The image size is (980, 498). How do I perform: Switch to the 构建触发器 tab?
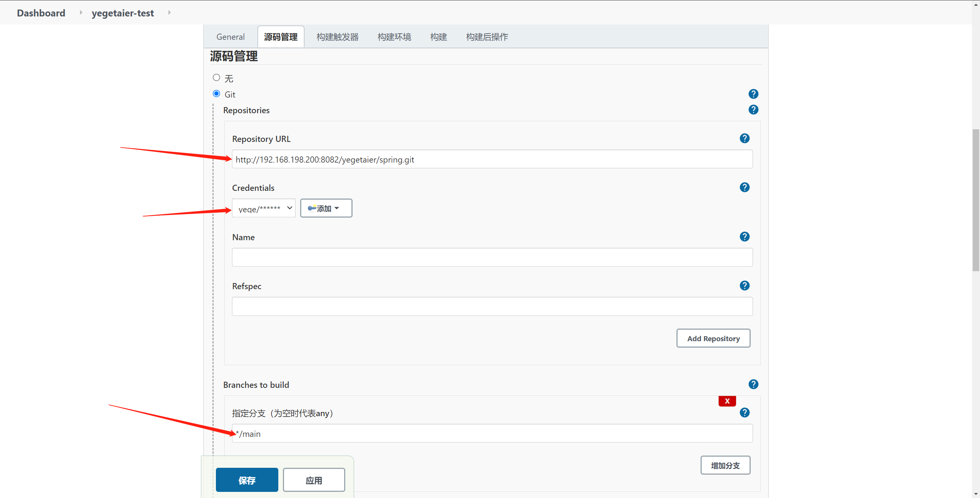point(337,37)
